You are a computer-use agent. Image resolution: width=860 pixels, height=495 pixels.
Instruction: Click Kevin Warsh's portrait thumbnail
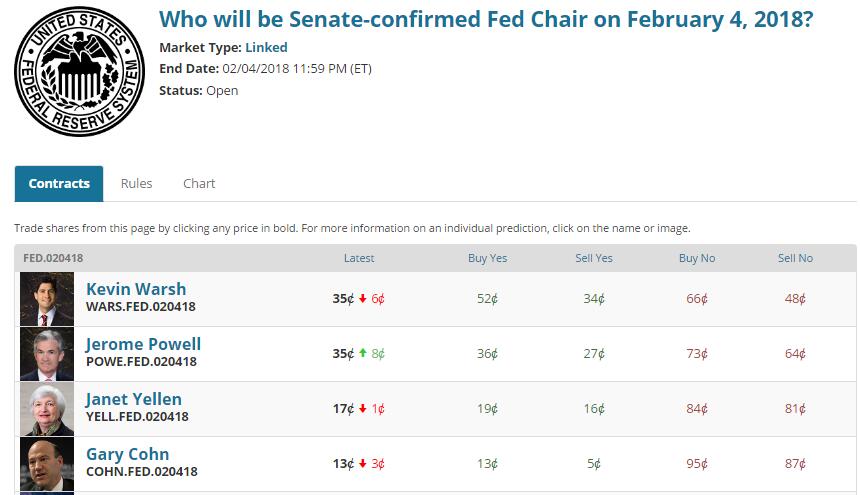coord(47,299)
